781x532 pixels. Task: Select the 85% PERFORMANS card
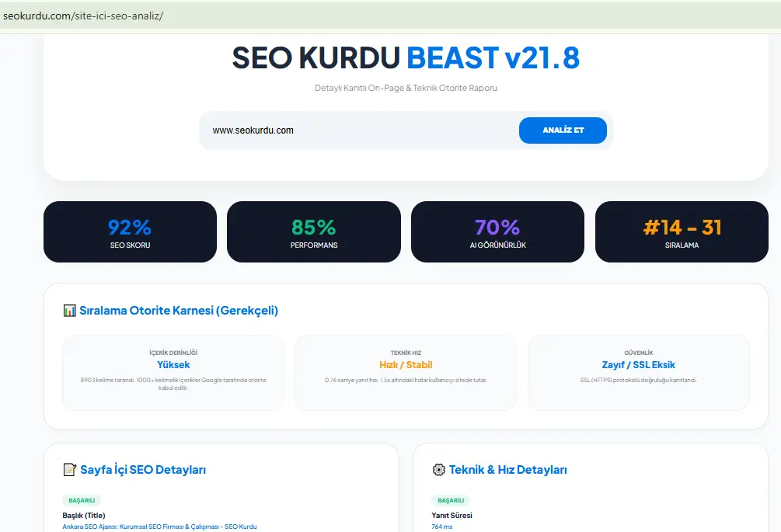(314, 232)
